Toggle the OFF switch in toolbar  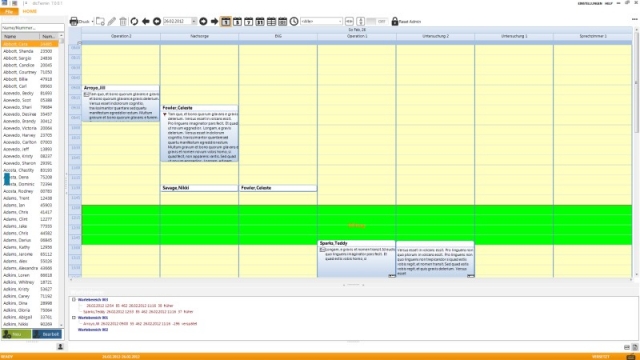coord(376,21)
